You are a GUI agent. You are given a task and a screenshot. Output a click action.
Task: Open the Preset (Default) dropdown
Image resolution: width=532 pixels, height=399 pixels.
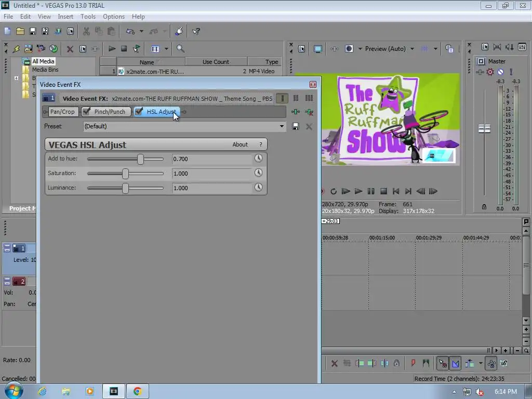click(282, 126)
